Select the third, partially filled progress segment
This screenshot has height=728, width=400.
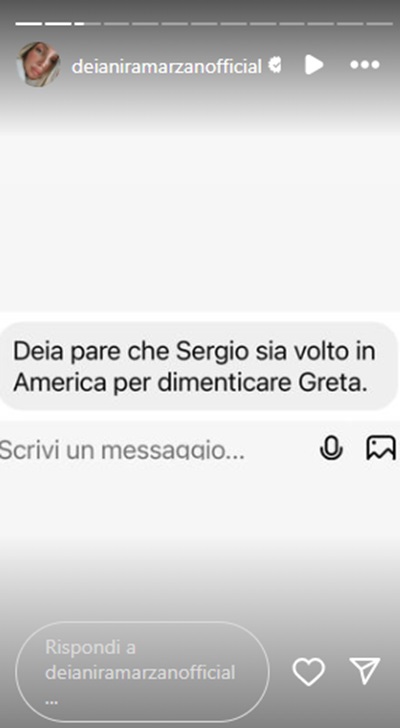[x=88, y=23]
